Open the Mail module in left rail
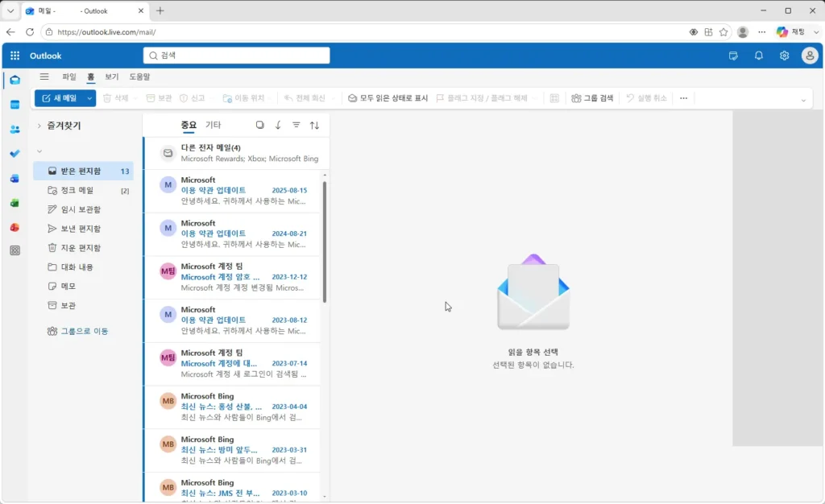Image resolution: width=825 pixels, height=504 pixels. click(x=15, y=81)
